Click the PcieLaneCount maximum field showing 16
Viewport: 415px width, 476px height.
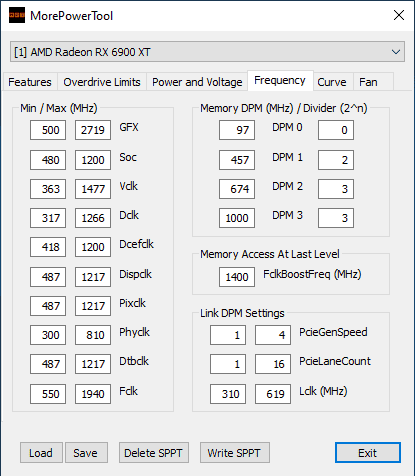[273, 364]
